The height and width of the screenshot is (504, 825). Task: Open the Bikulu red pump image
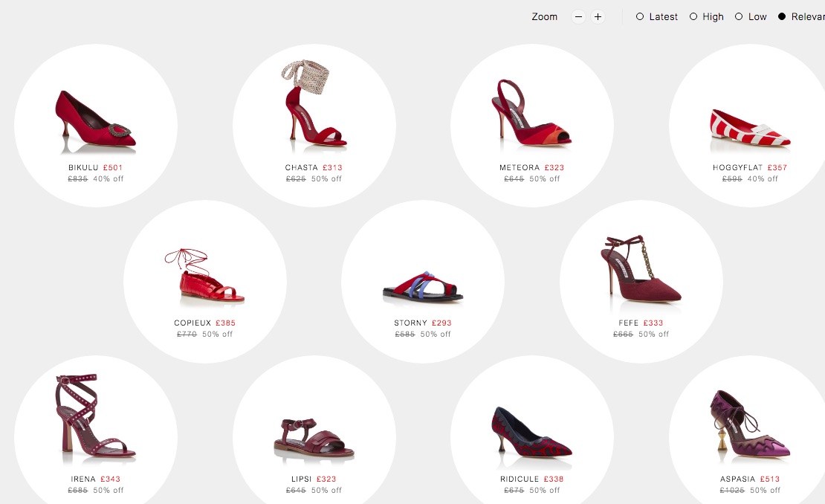pos(95,121)
